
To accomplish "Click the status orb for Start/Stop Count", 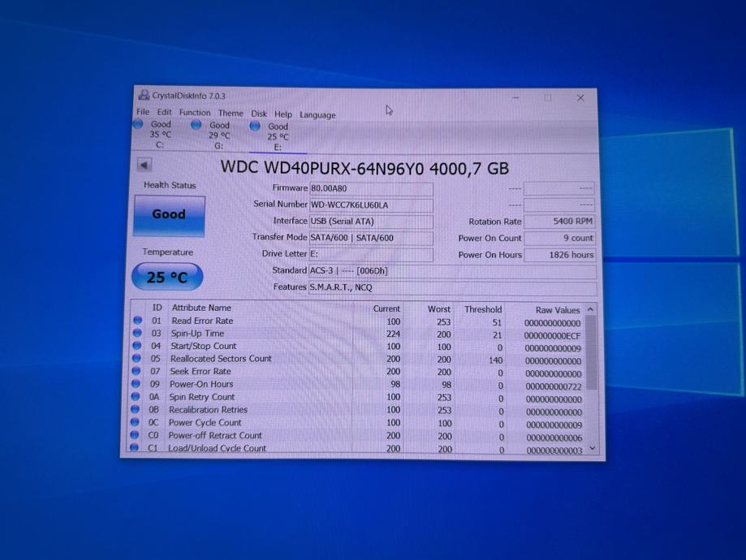I will [137, 345].
